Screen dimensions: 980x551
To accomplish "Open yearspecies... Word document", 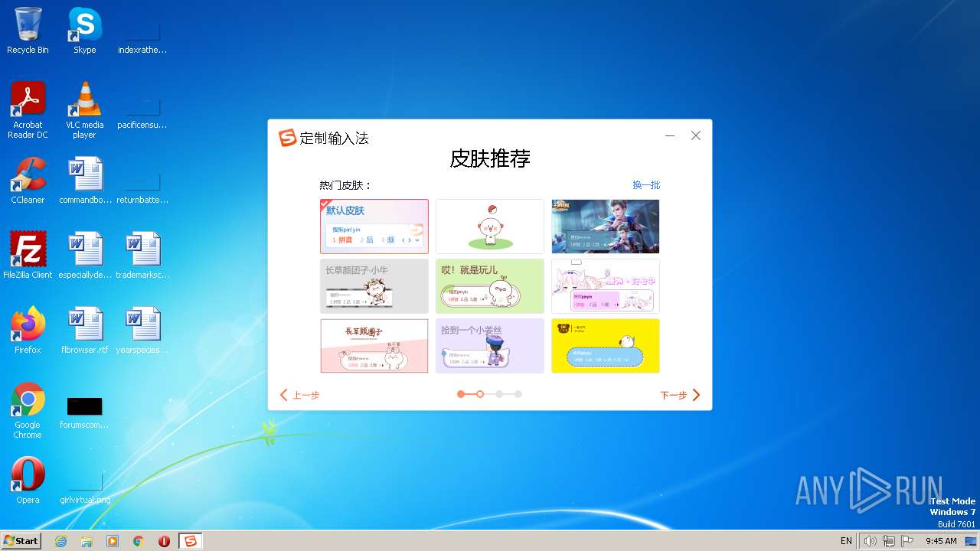I will coord(143,331).
